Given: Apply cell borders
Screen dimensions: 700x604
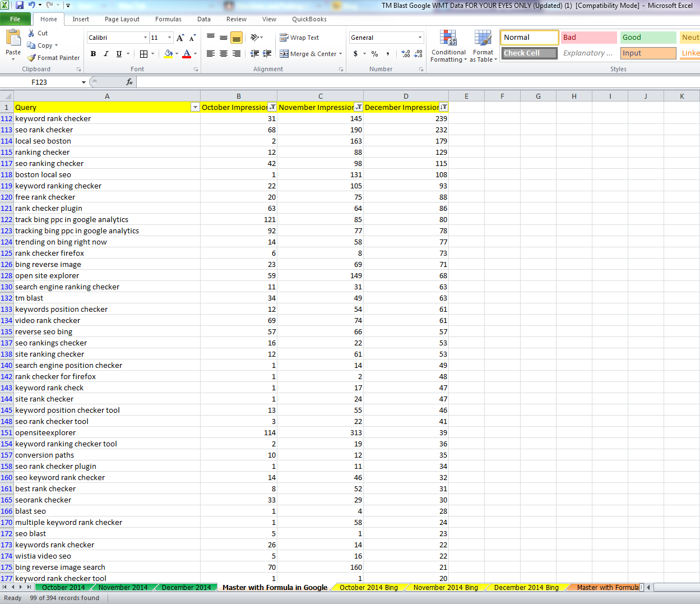Looking at the screenshot, I should click(x=144, y=54).
